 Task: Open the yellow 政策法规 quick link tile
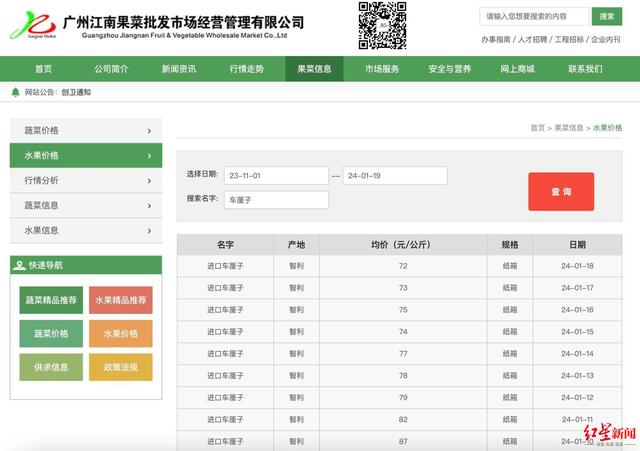coord(120,367)
